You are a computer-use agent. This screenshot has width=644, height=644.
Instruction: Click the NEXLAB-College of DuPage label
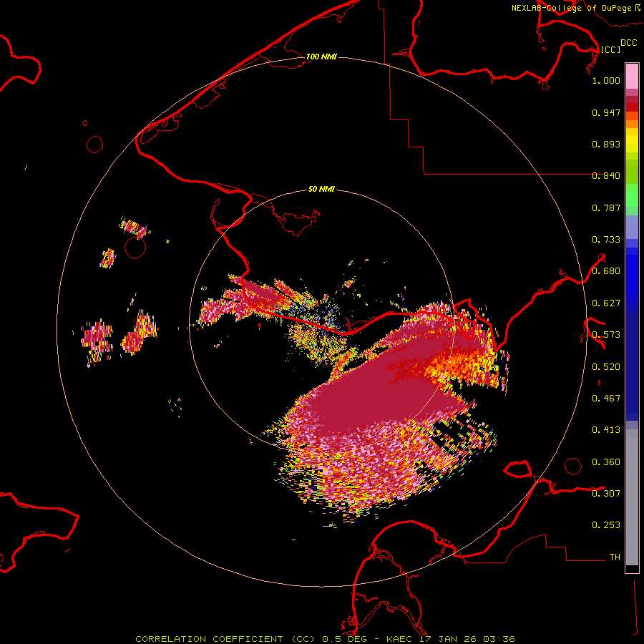click(x=572, y=8)
